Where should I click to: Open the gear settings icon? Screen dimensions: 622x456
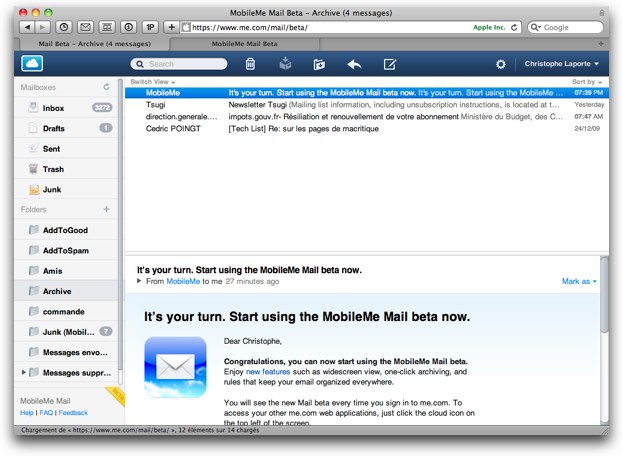pyautogui.click(x=501, y=64)
